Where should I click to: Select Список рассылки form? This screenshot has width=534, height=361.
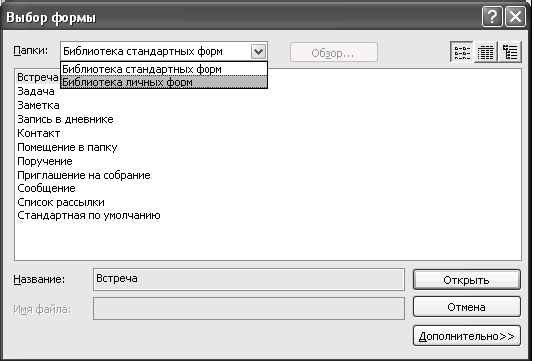click(61, 202)
